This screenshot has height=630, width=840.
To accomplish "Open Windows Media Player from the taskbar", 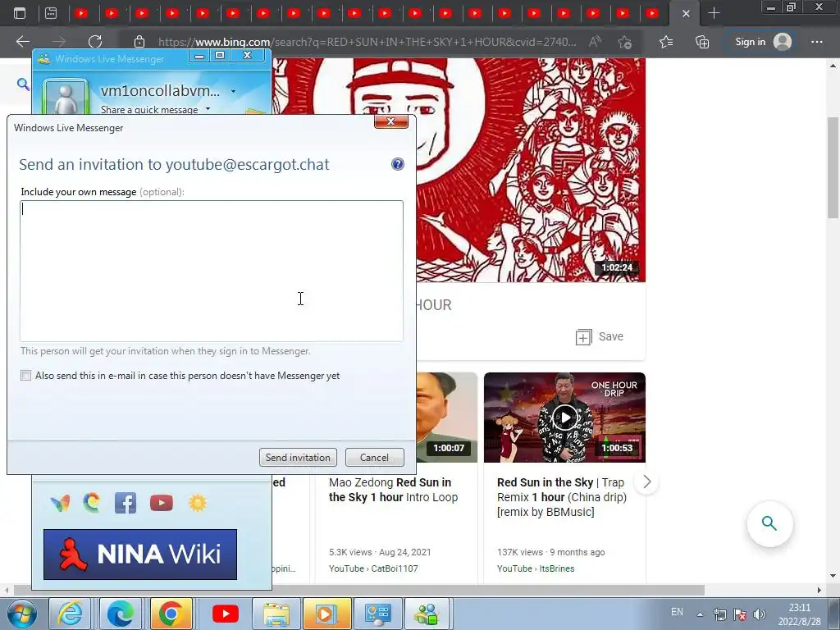I will (326, 614).
